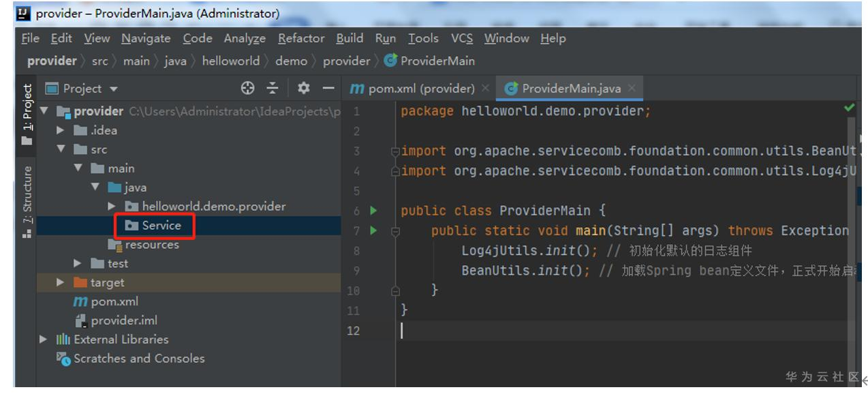Open the Project view dropdown
Image resolution: width=868 pixels, height=394 pixels.
113,89
